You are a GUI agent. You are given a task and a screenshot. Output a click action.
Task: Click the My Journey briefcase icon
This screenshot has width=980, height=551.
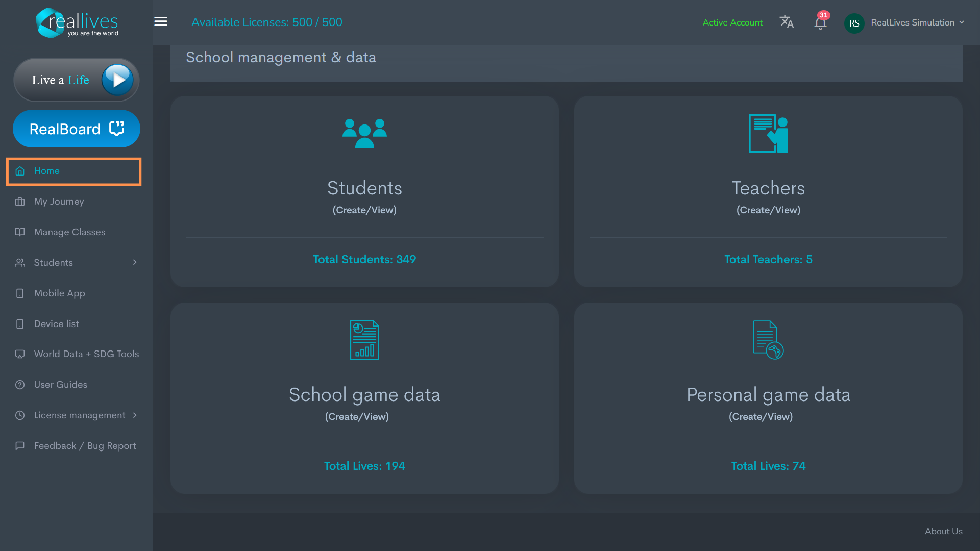tap(20, 202)
